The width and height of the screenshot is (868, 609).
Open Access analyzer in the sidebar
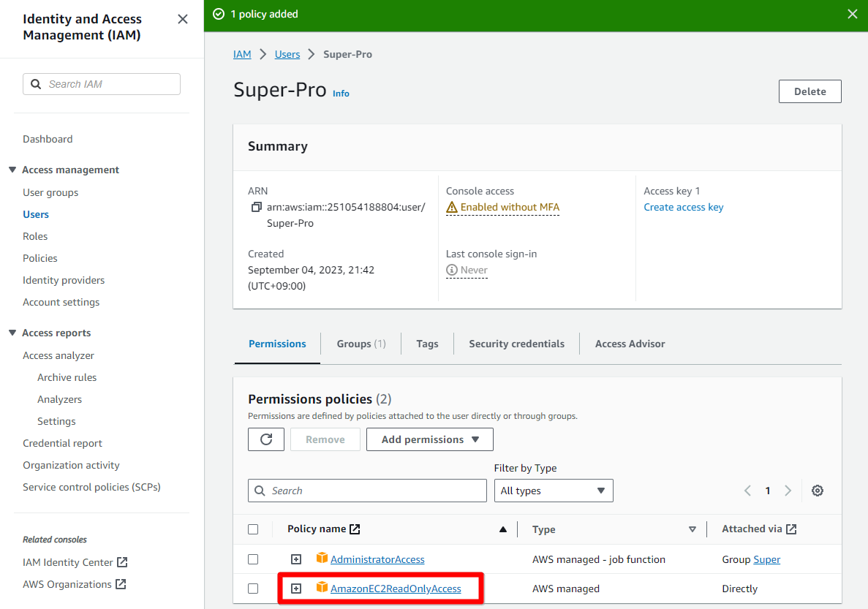click(x=58, y=355)
